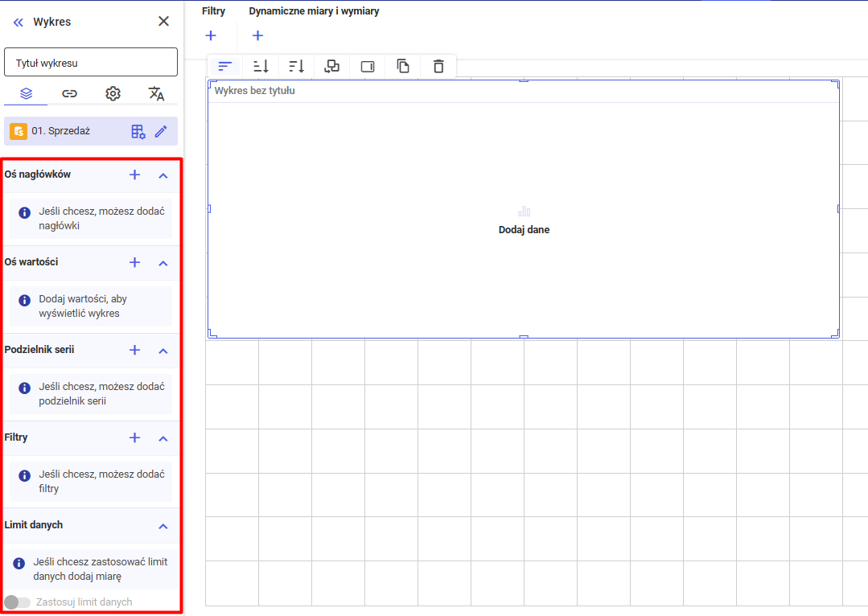This screenshot has height=616, width=868.
Task: Delete the chart with the trash icon
Action: click(438, 67)
